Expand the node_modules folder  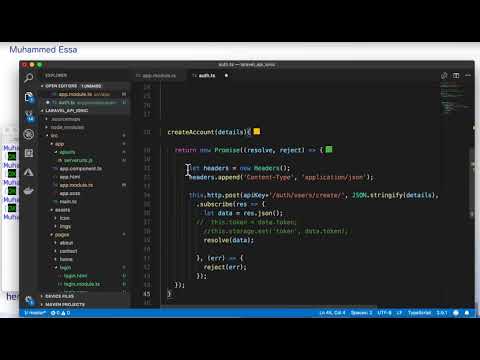tap(67, 127)
